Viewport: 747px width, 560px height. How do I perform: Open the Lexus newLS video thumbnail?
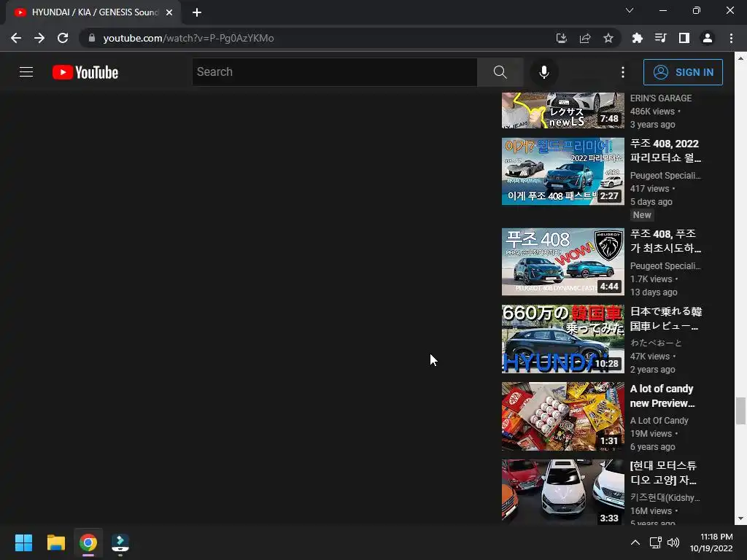tap(562, 110)
